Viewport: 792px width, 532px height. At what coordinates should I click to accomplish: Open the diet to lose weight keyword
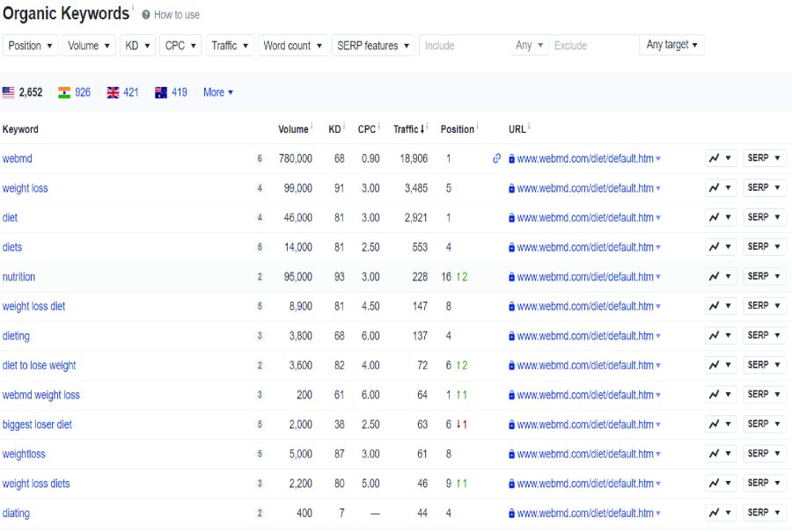(x=39, y=366)
